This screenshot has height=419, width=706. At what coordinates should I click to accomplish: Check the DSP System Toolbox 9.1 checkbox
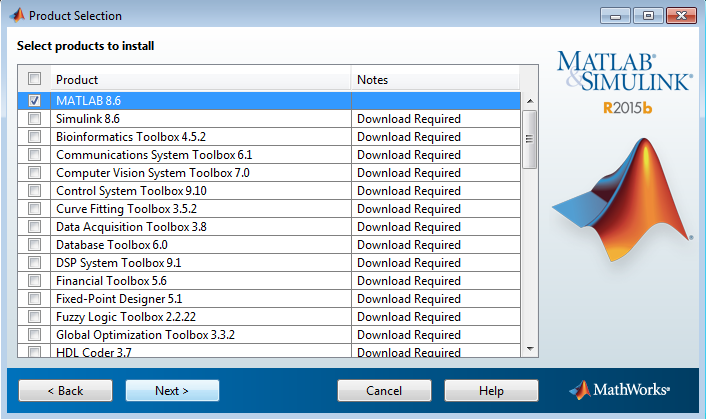[34, 262]
